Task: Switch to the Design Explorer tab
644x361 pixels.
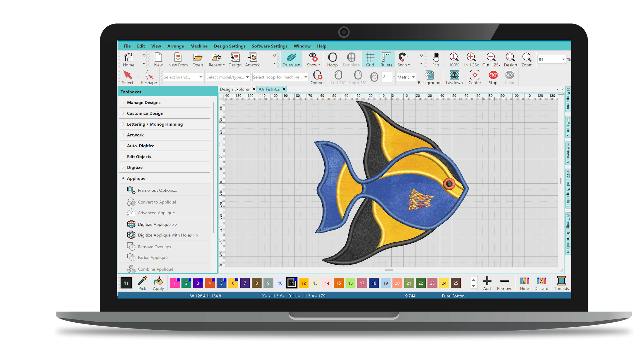Action: 235,89
